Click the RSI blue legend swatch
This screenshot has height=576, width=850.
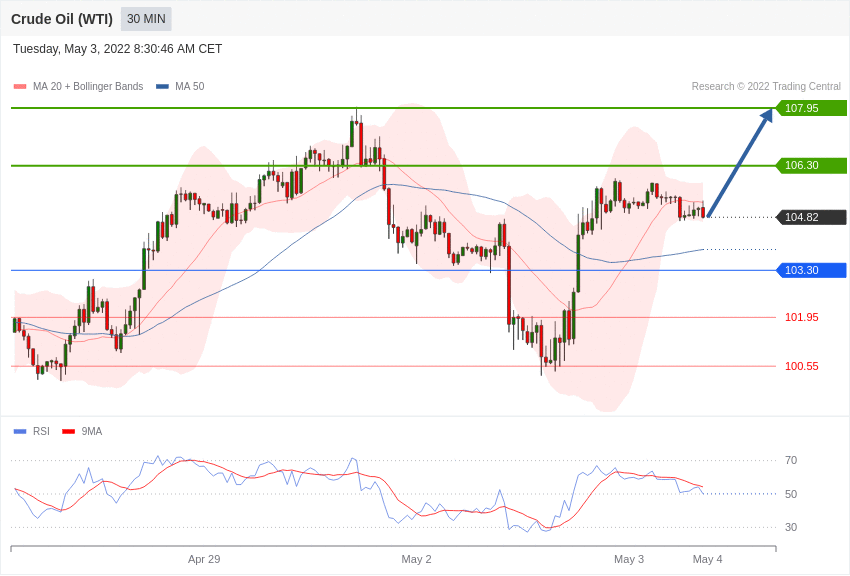coord(20,431)
